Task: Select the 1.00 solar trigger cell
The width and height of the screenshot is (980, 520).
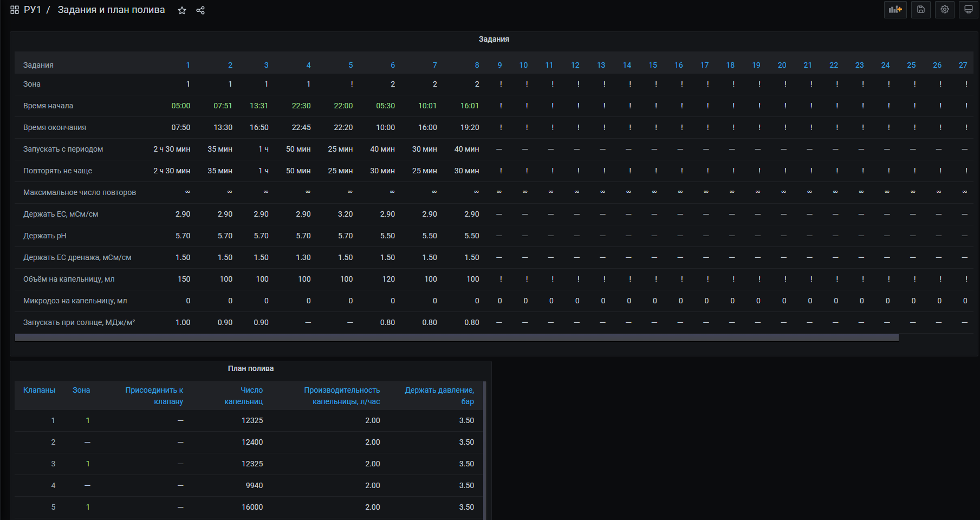Action: point(183,322)
